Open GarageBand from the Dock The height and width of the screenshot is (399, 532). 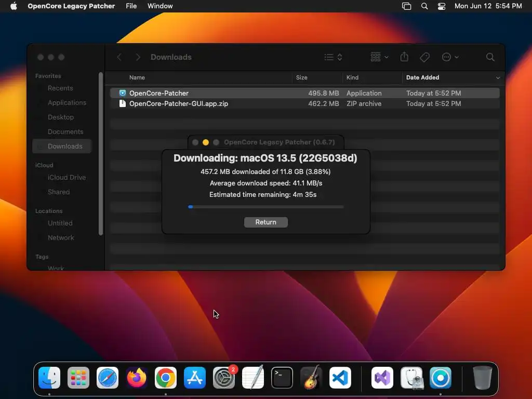[x=311, y=378]
